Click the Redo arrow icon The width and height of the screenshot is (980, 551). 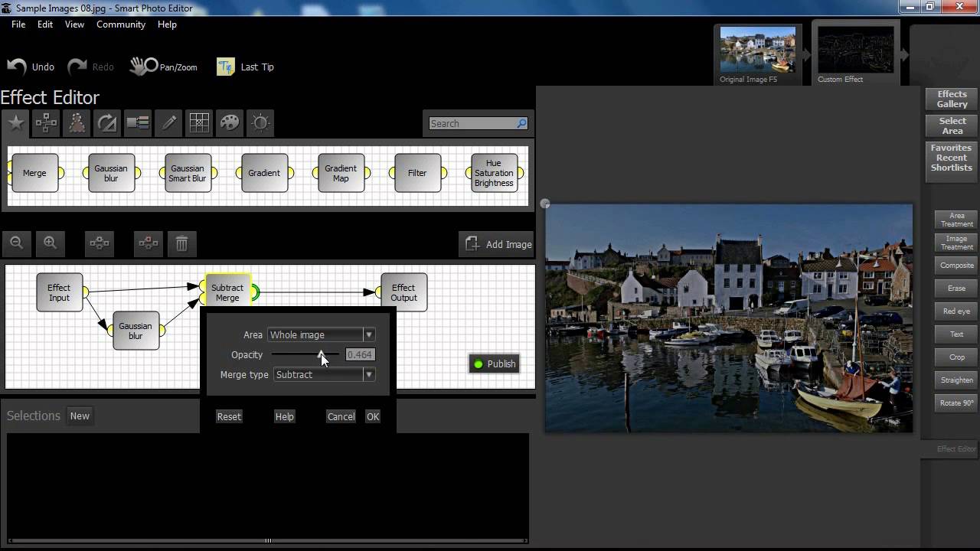tap(77, 67)
